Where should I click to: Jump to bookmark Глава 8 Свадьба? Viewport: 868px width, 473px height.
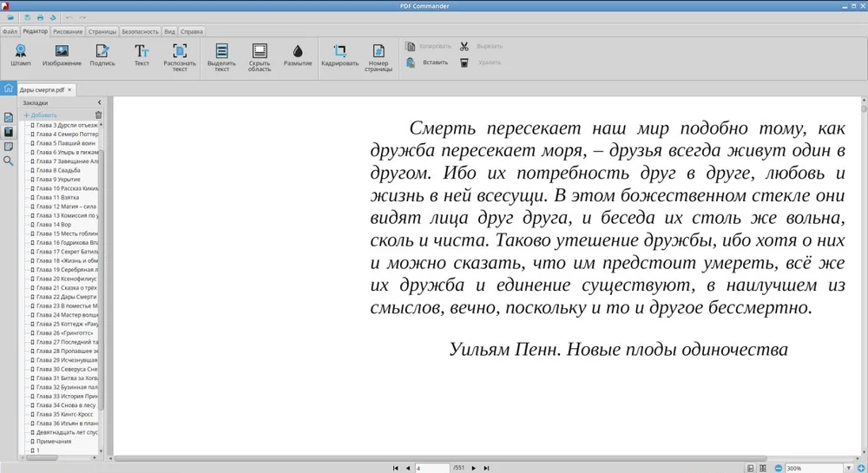[x=58, y=170]
